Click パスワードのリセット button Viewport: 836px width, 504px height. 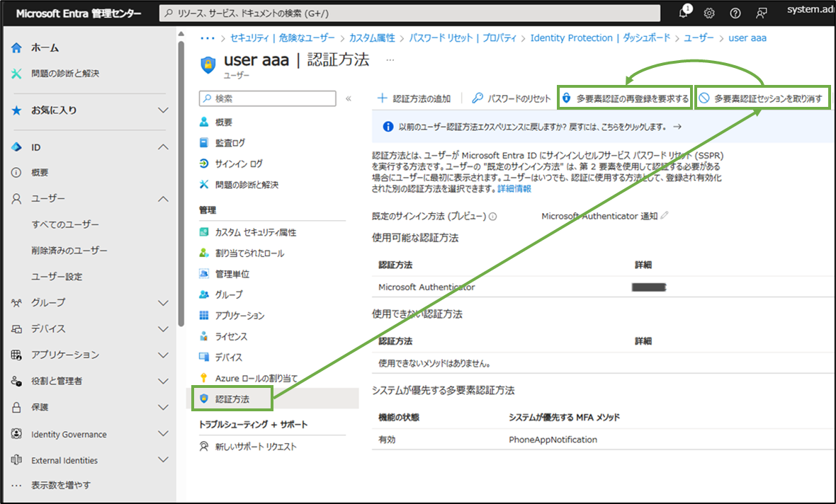(x=512, y=98)
